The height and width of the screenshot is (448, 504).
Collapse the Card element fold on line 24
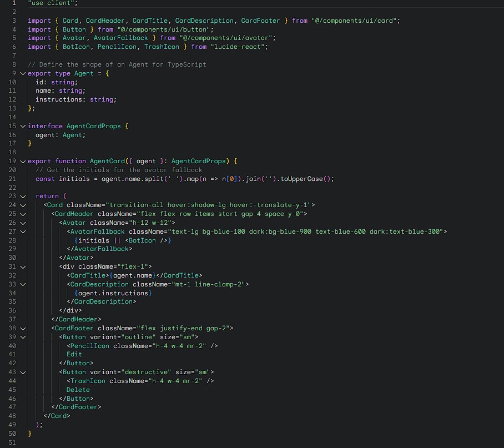[23, 205]
